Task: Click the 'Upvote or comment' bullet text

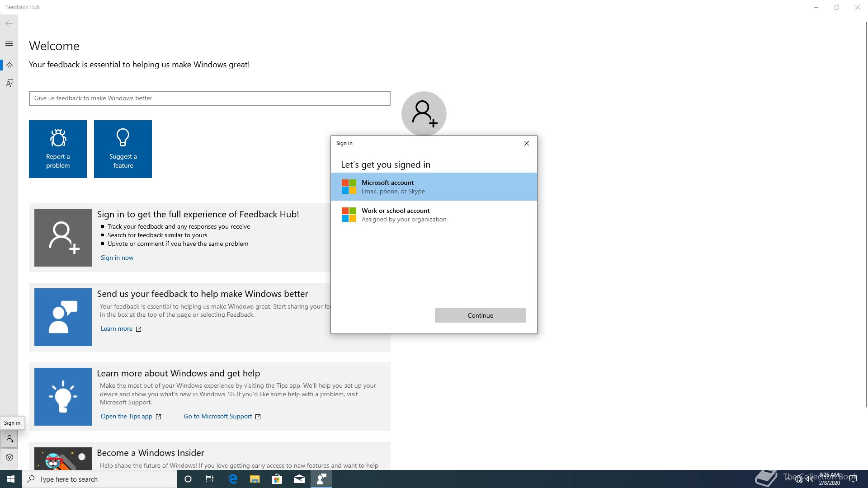Action: pyautogui.click(x=178, y=244)
